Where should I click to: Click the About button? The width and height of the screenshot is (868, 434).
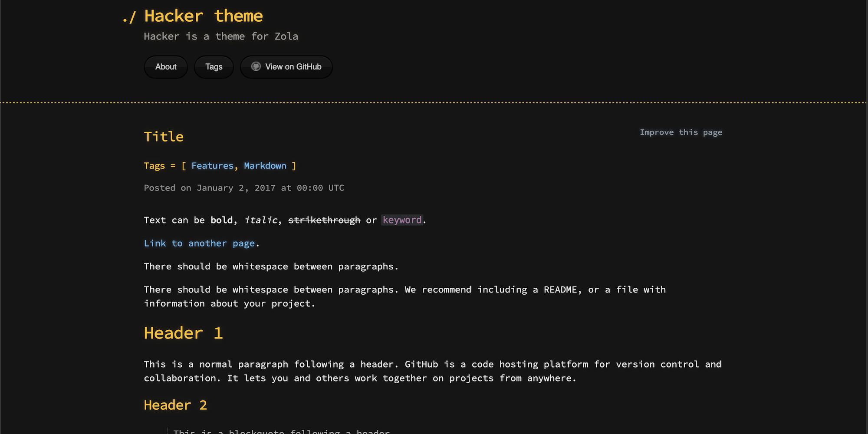click(165, 66)
